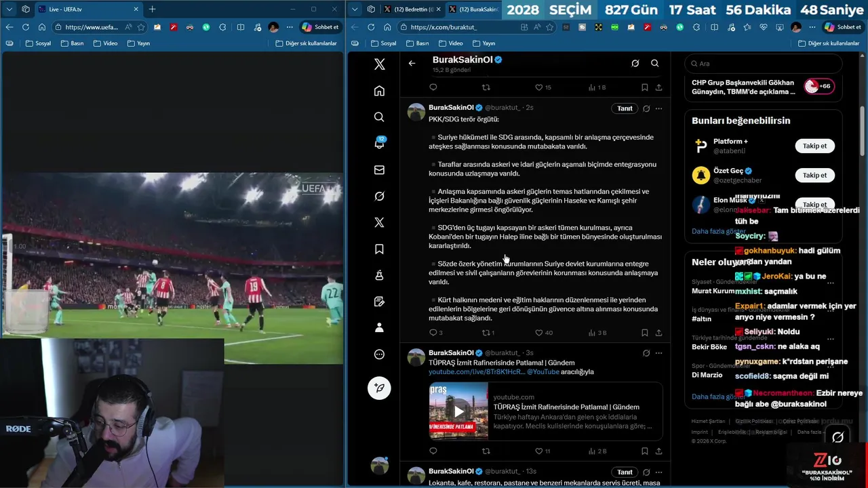This screenshot has height=488, width=868.
Task: Add UEFA.tv page to favorites star
Action: coord(141,27)
